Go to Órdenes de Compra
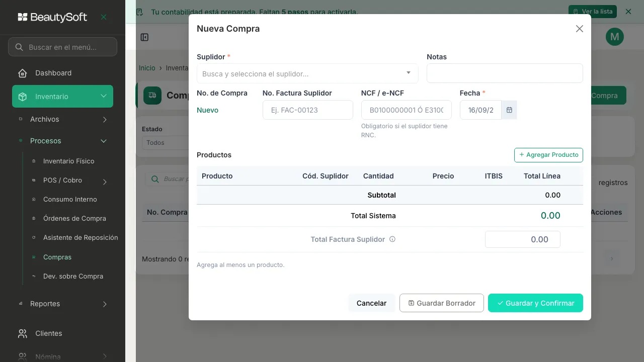644x362 pixels. [x=74, y=218]
